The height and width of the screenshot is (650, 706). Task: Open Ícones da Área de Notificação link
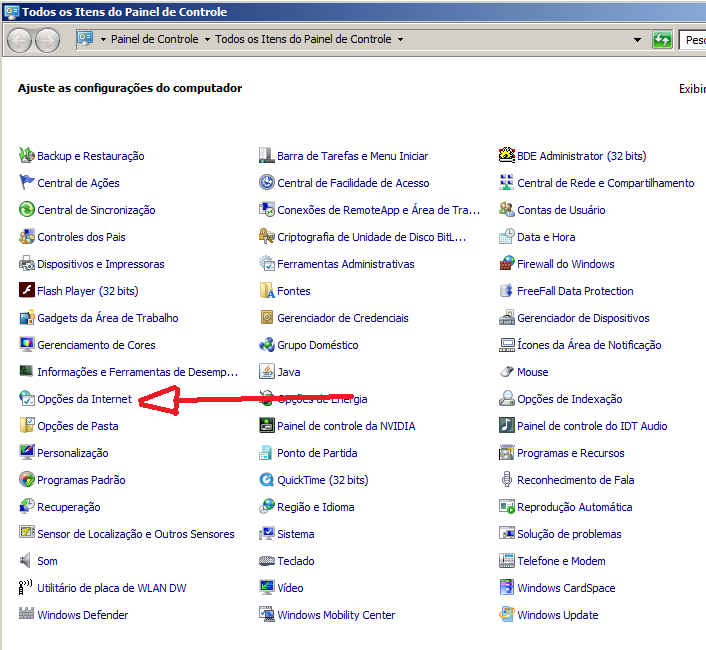click(x=589, y=345)
